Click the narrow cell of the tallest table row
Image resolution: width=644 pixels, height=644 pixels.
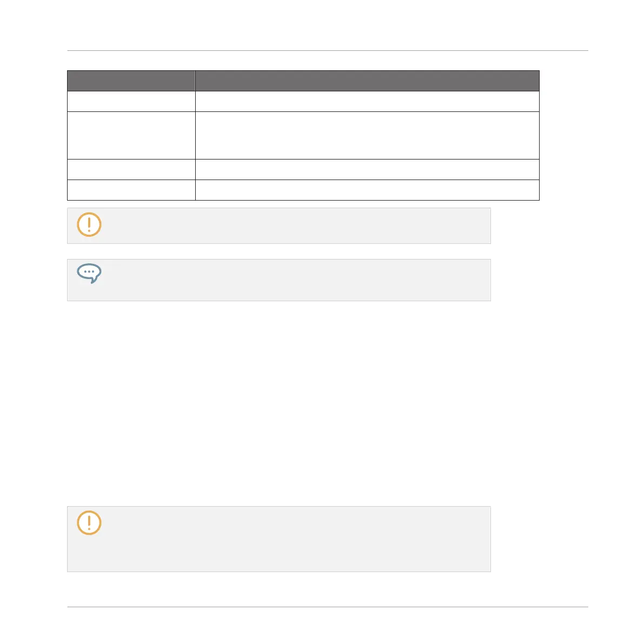pyautogui.click(x=131, y=136)
